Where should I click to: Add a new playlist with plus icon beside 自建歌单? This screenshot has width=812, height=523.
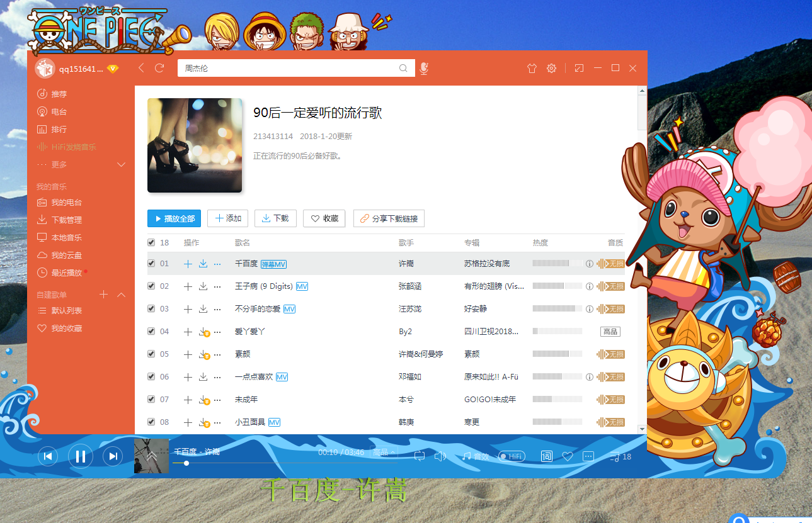click(x=104, y=295)
